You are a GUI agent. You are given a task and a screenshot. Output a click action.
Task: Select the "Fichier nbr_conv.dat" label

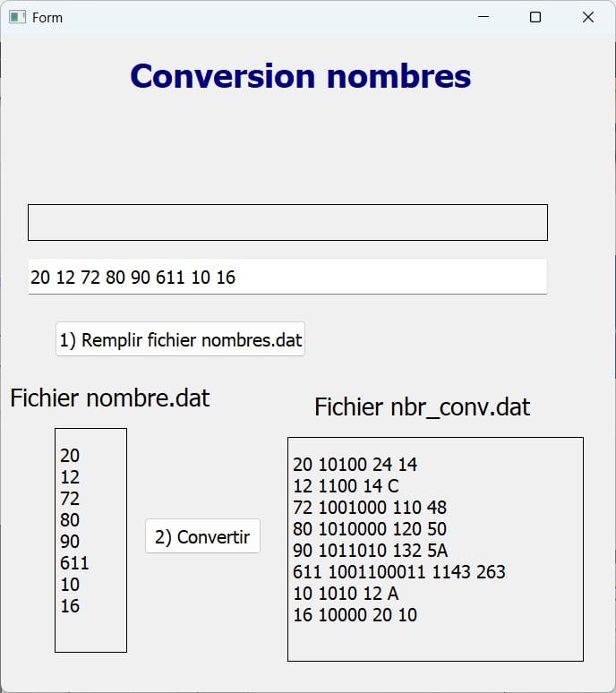tap(422, 407)
